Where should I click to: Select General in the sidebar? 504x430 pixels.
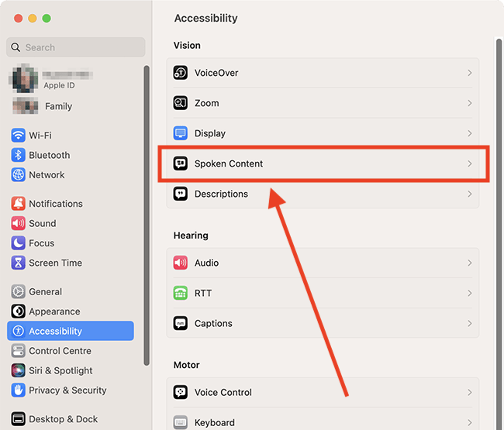click(71, 291)
